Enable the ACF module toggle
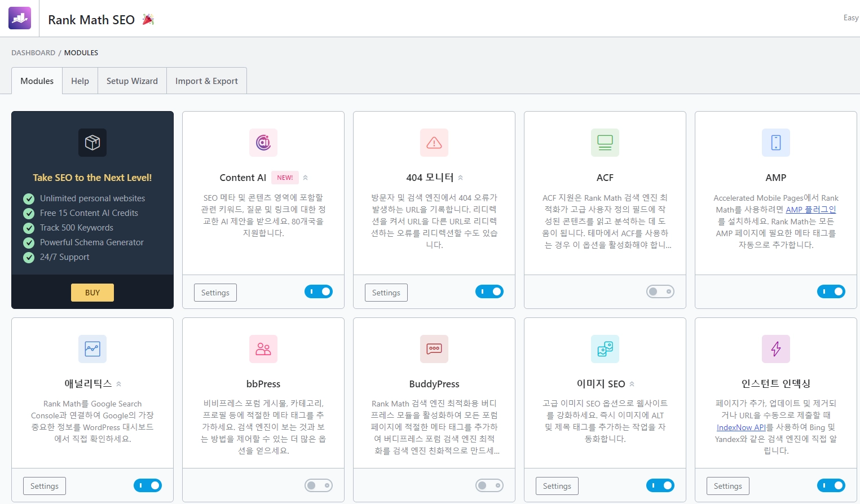This screenshot has height=504, width=860. point(660,291)
